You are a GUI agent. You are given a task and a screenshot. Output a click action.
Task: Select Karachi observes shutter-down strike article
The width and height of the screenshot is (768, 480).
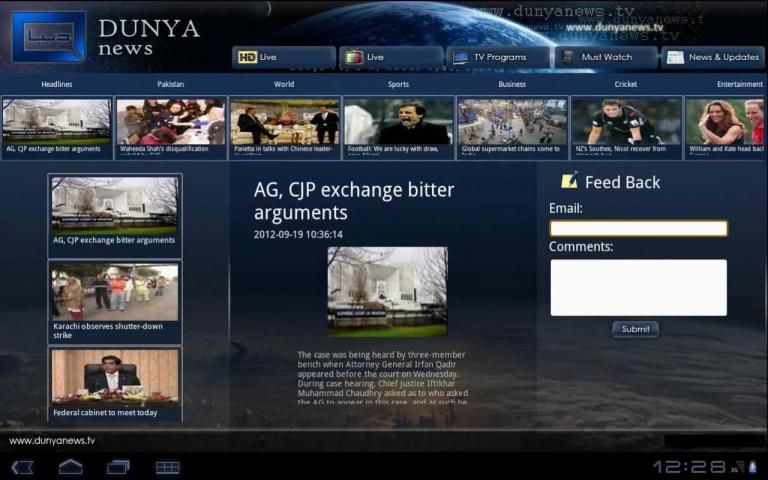[115, 302]
